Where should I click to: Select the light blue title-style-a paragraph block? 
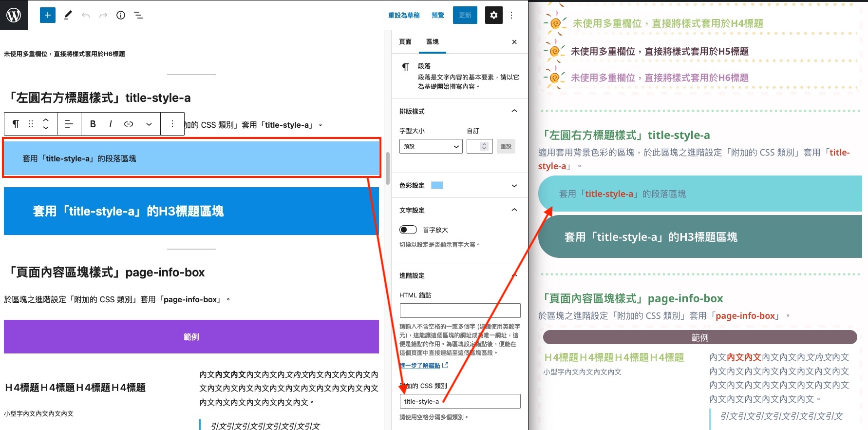191,158
